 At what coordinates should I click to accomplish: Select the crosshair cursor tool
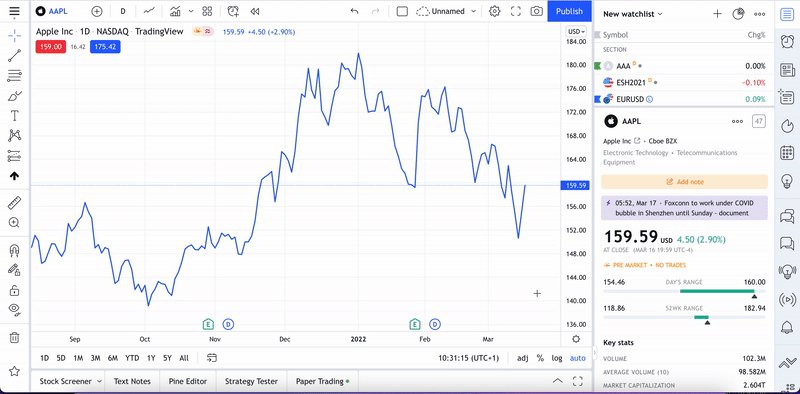click(14, 36)
